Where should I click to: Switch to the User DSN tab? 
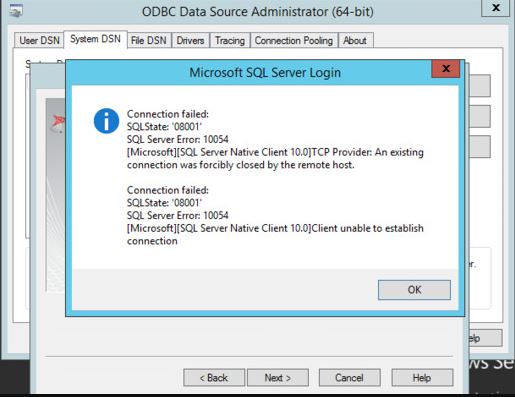pos(39,40)
